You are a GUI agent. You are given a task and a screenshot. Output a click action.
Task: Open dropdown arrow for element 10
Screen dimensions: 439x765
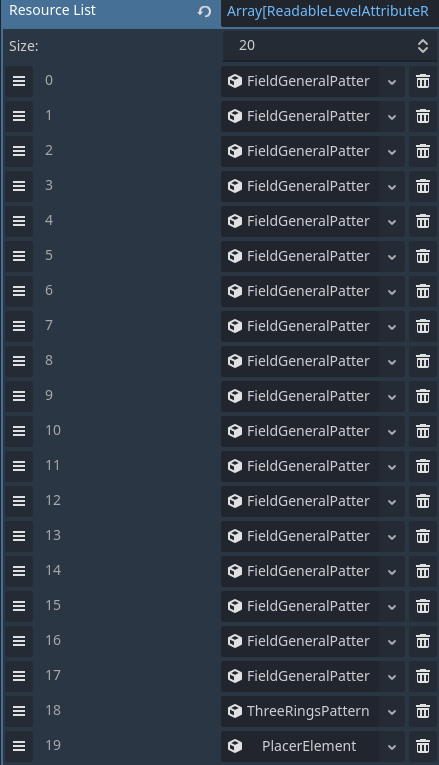392,431
